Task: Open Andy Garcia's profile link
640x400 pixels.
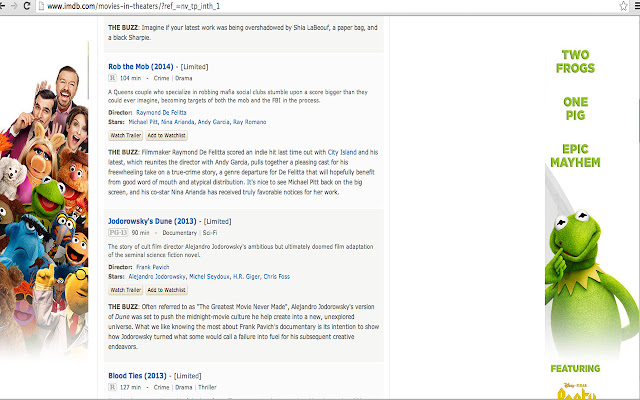Action: tap(213, 122)
